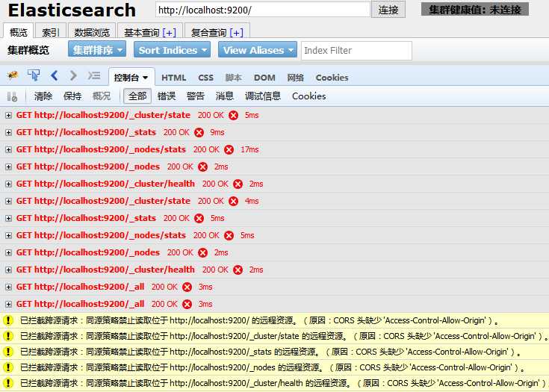Switch to the 概览 tab
549x392 pixels.
click(18, 32)
